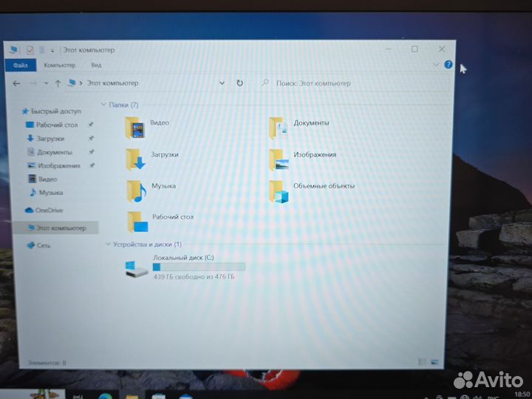
Task: Click the Help question mark icon
Action: [x=449, y=64]
